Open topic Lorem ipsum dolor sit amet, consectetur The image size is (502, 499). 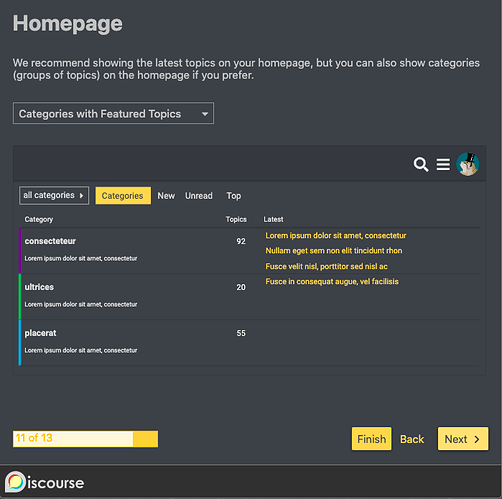[x=336, y=236]
